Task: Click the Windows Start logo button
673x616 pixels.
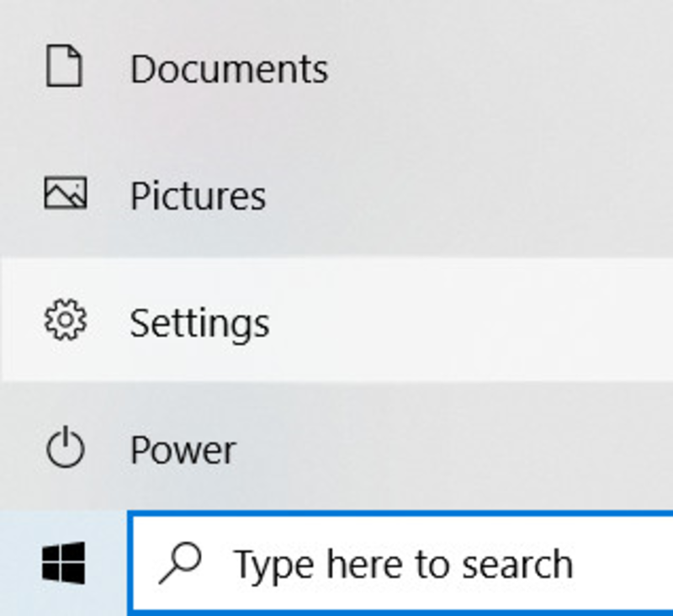Action: (64, 563)
